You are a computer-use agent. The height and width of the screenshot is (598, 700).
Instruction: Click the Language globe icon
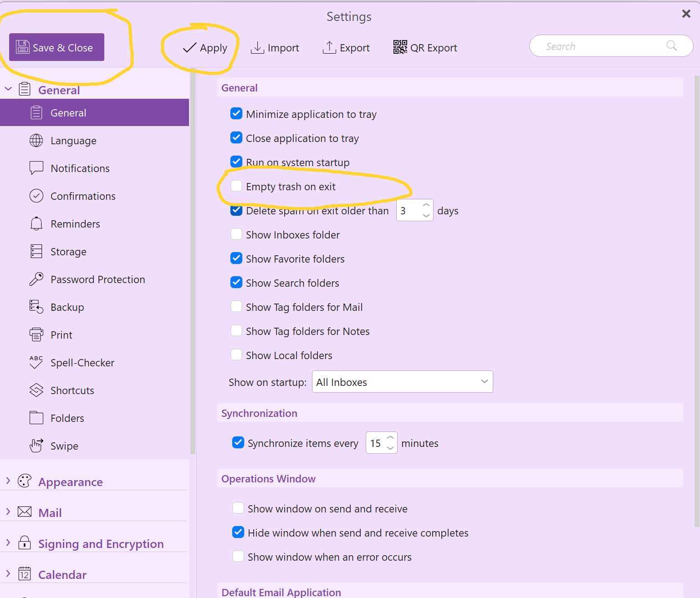36,141
